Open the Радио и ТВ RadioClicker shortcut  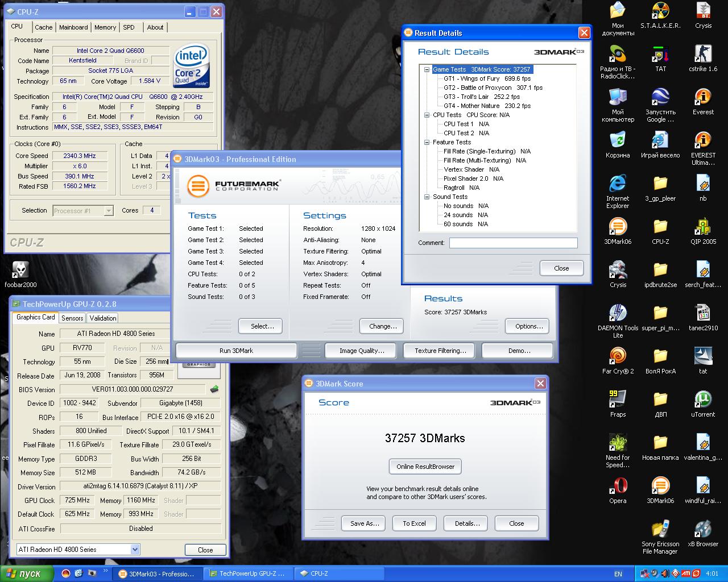tap(618, 63)
